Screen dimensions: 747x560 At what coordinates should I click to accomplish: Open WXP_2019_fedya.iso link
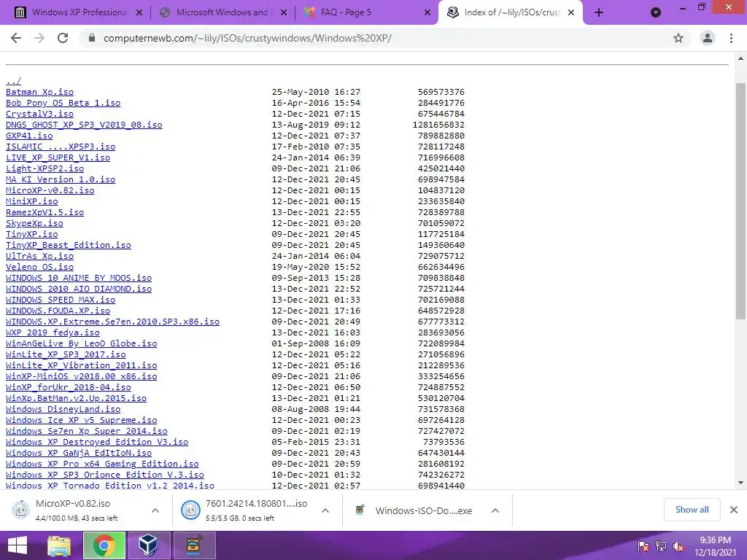(x=53, y=332)
